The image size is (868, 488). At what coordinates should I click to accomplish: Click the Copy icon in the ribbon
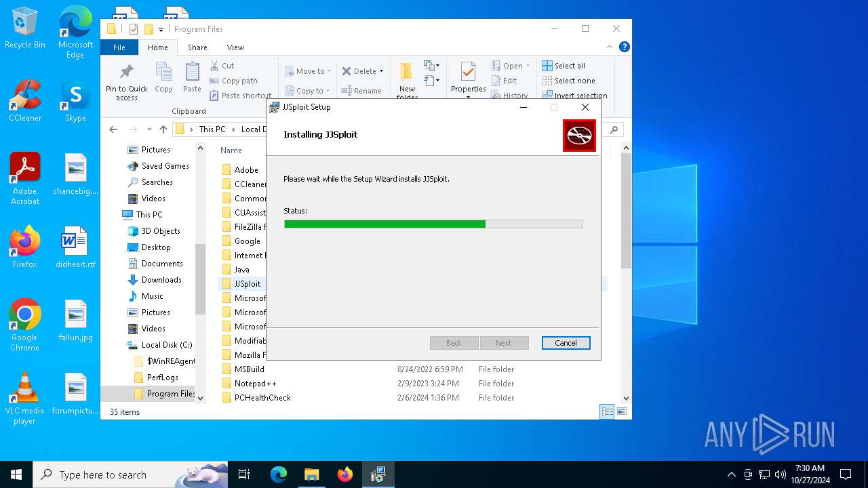[x=163, y=78]
